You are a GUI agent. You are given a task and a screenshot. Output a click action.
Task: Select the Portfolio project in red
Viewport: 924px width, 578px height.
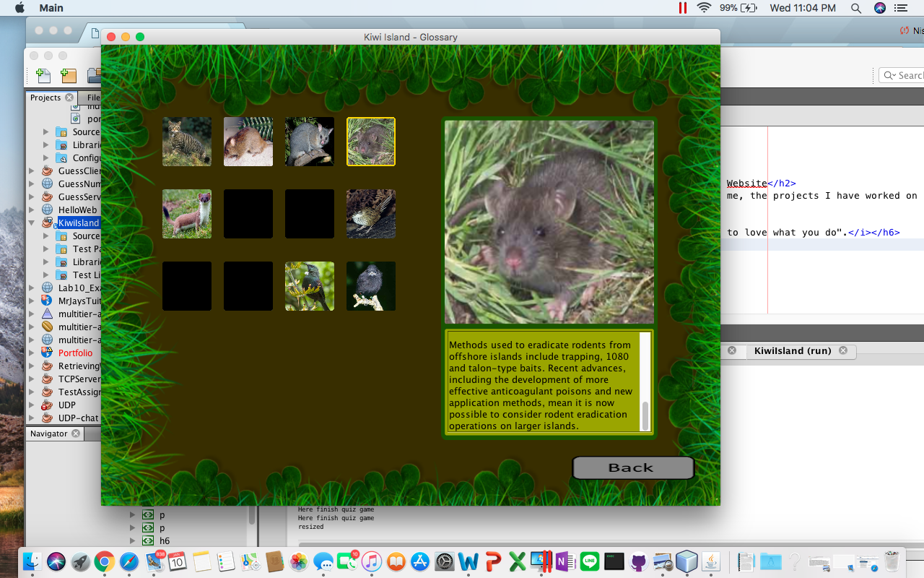pyautogui.click(x=75, y=353)
